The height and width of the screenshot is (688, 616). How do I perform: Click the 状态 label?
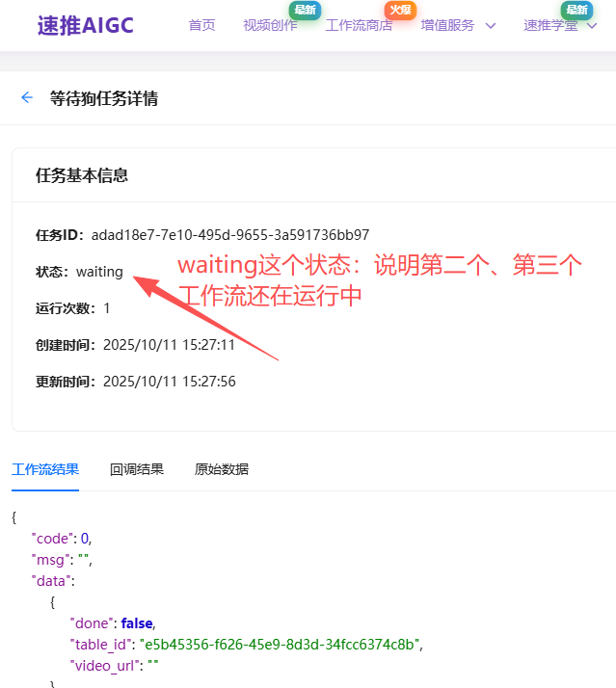pos(52,272)
